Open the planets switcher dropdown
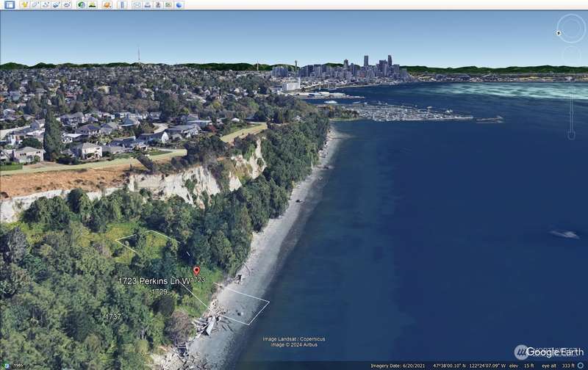588x370 pixels. (x=107, y=4)
